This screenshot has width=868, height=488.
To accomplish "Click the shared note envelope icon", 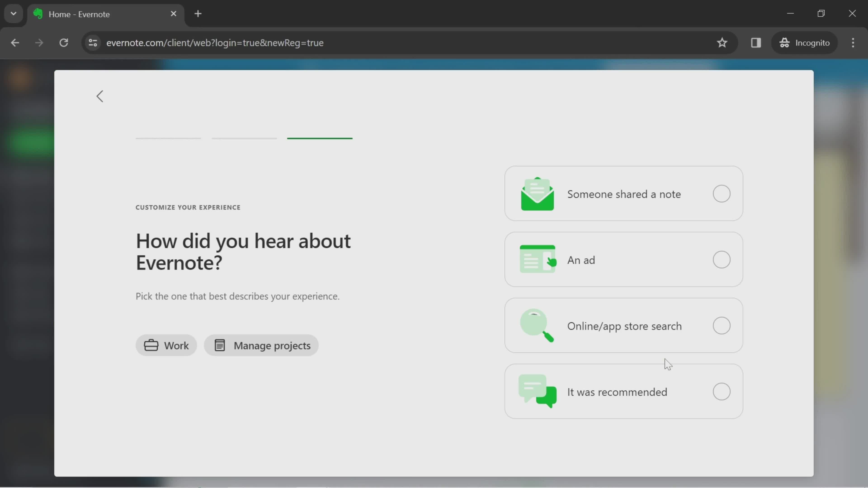I will (537, 194).
